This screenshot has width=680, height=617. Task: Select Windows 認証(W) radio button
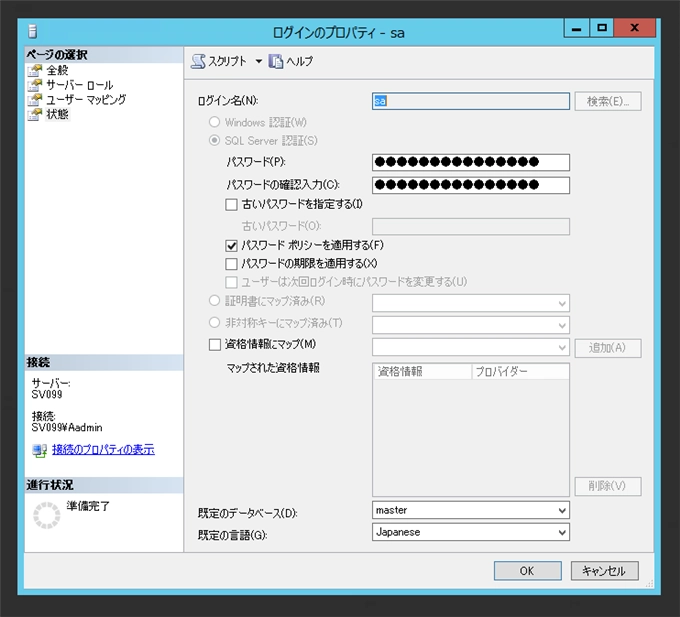click(215, 122)
